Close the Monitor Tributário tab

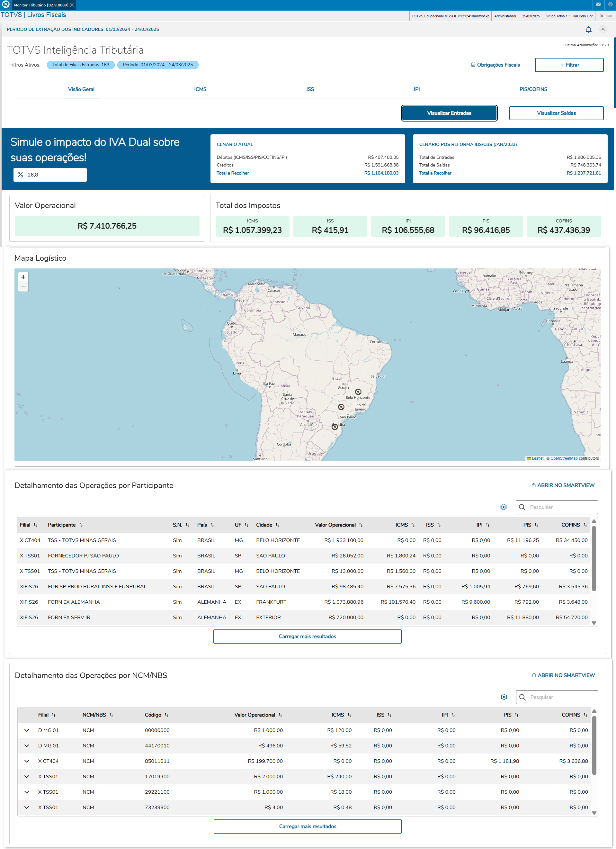click(x=72, y=5)
